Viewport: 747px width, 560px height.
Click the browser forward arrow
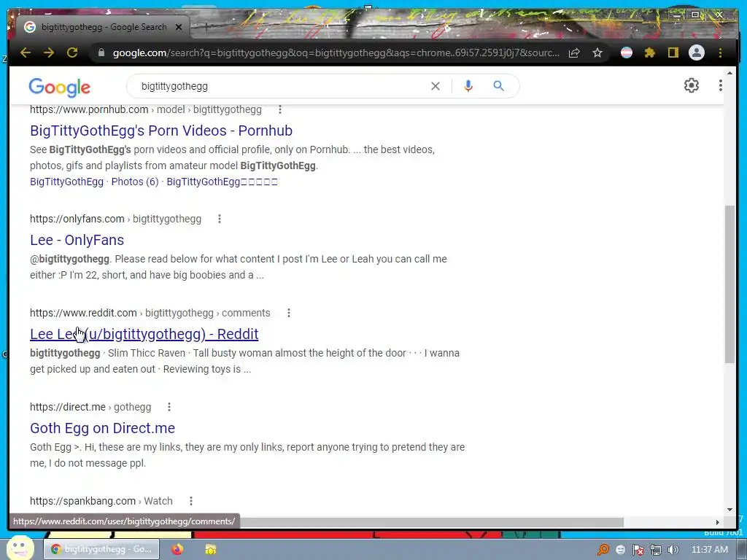pos(49,52)
